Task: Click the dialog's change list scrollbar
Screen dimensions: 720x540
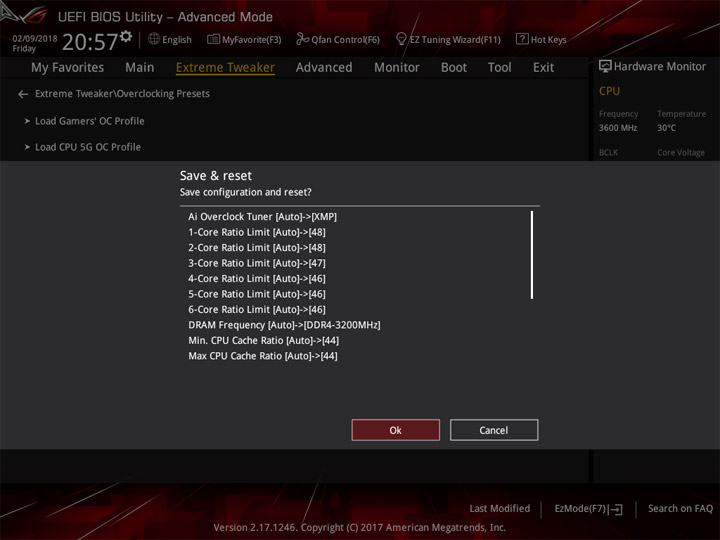Action: coord(532,255)
